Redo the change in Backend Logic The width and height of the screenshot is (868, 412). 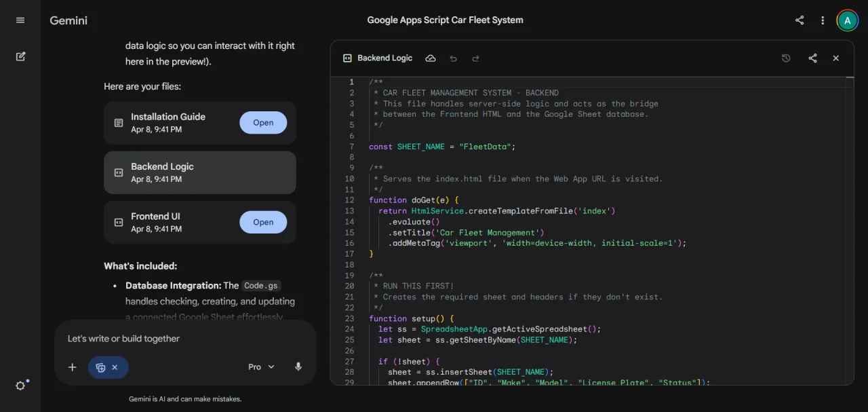(x=475, y=58)
